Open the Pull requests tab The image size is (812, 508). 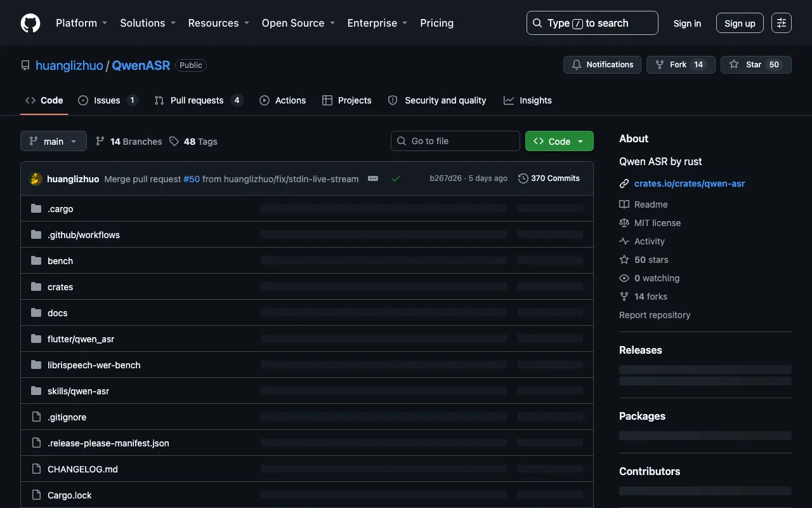click(x=199, y=100)
